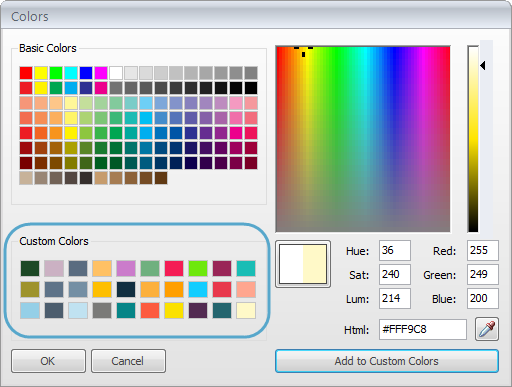Select orchid purple custom color swatch
Viewport: 512px width, 387px height.
tap(126, 268)
